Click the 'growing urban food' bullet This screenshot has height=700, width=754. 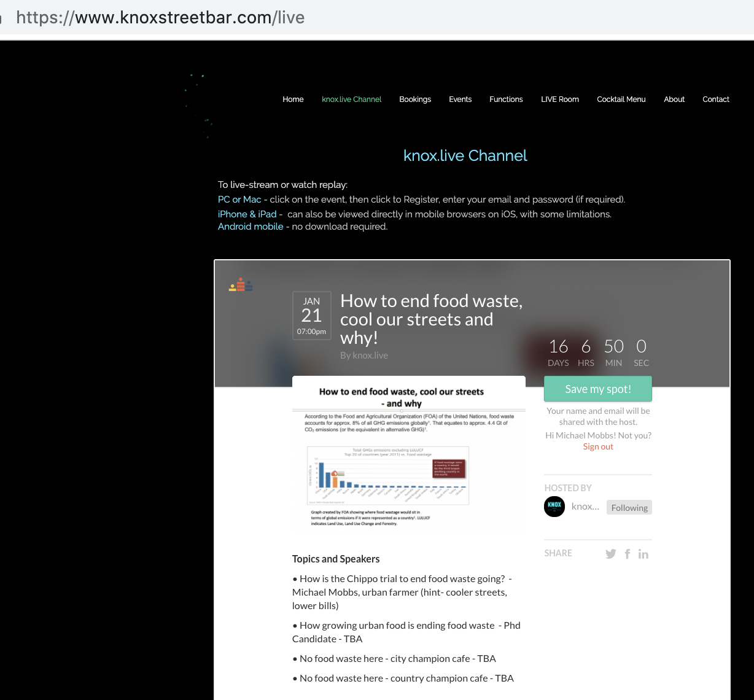coord(406,632)
